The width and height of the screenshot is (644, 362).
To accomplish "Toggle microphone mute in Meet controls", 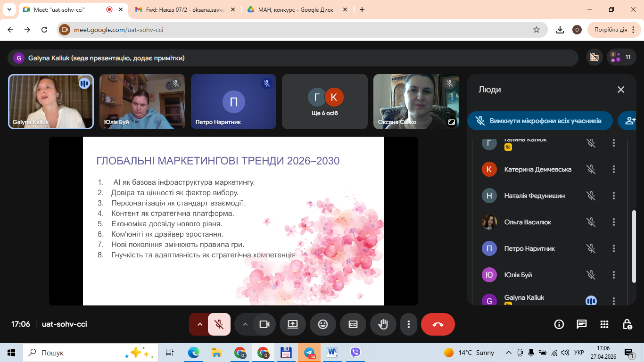I will point(219,324).
